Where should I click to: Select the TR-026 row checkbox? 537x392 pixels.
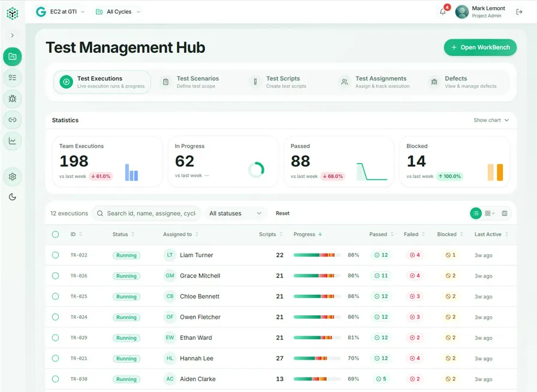click(x=55, y=276)
